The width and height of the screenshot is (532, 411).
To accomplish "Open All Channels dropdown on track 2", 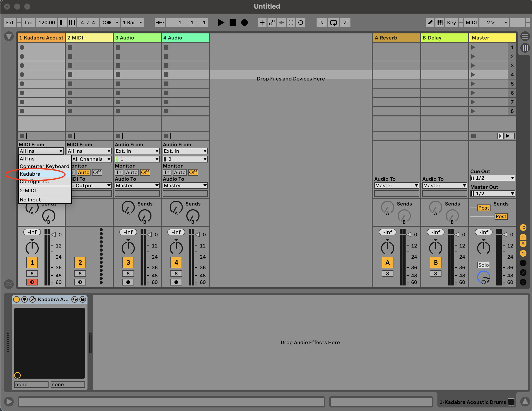I will point(91,159).
